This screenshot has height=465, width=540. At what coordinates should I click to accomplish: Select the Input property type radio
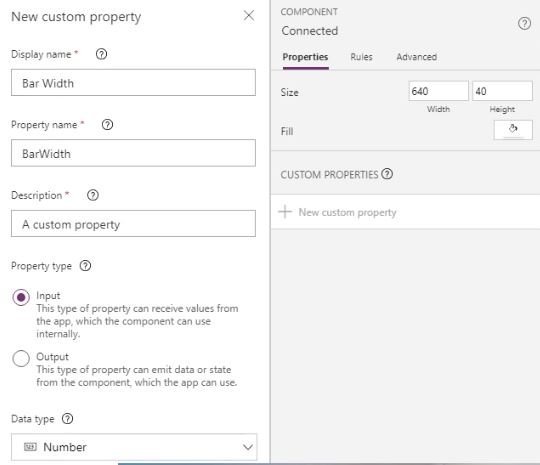click(x=21, y=297)
